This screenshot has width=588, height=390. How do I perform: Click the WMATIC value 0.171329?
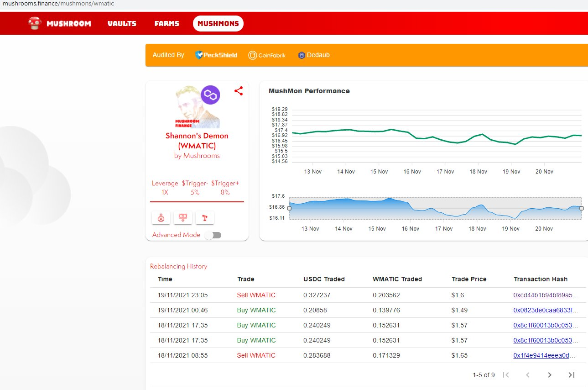(x=386, y=355)
